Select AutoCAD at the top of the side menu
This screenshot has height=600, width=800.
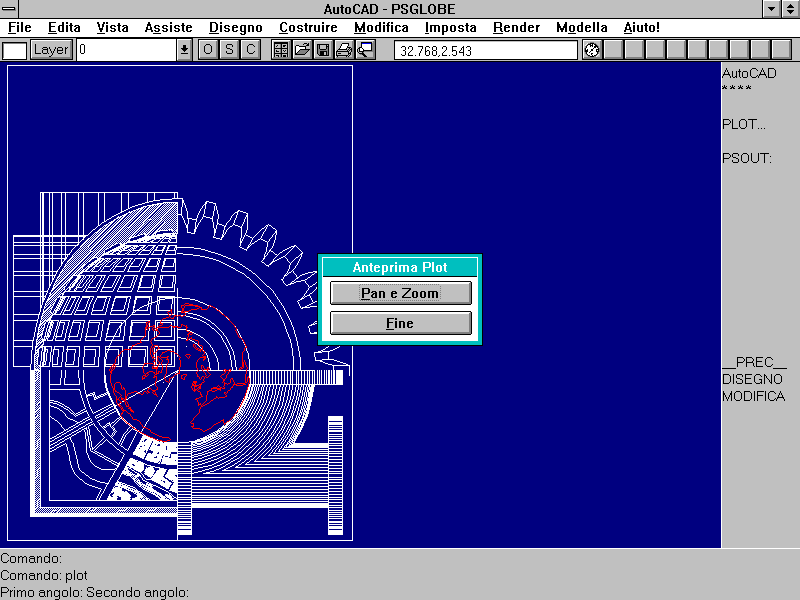point(749,73)
